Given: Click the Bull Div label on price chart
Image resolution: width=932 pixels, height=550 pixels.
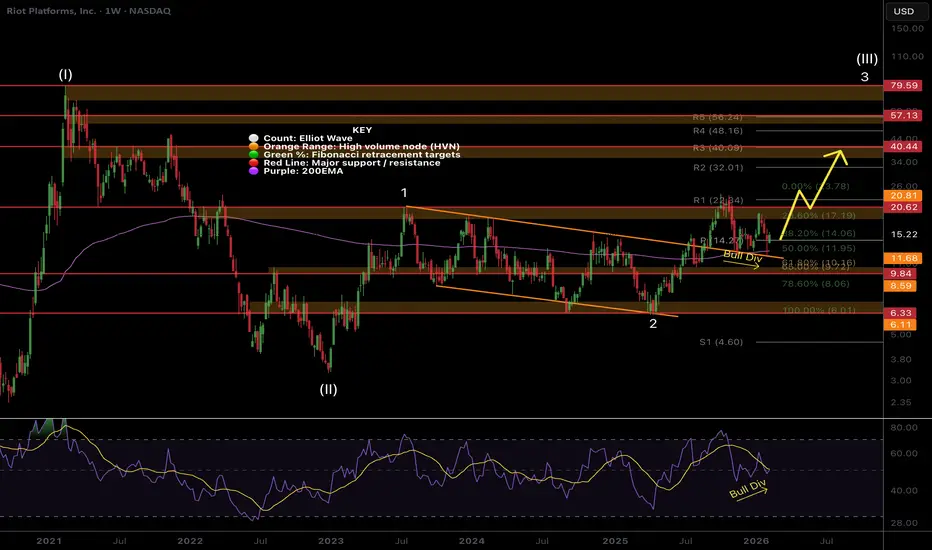Looking at the screenshot, I should tap(742, 256).
